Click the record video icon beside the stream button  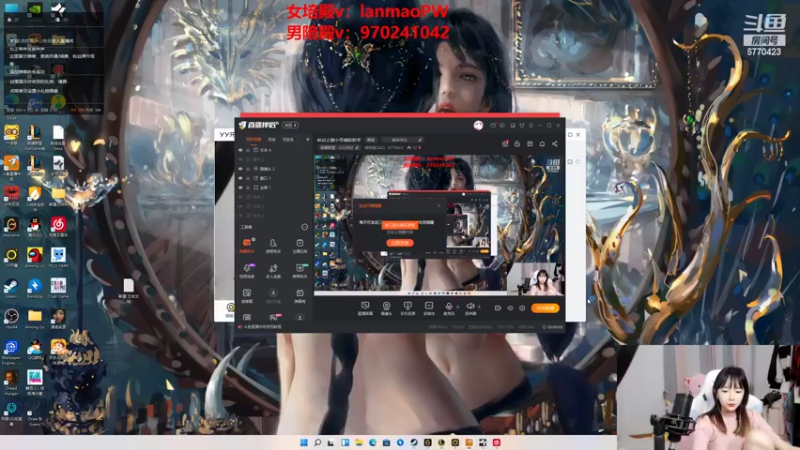pos(498,308)
